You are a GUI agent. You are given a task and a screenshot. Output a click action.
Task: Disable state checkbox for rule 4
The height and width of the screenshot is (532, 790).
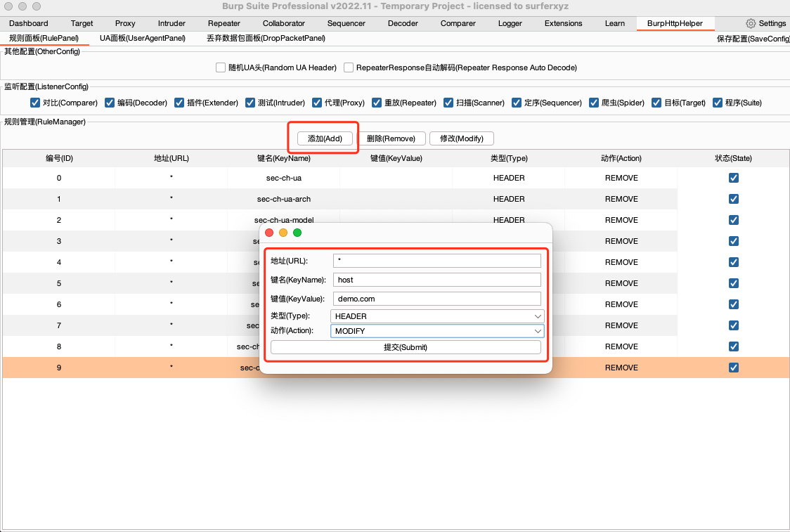(734, 262)
